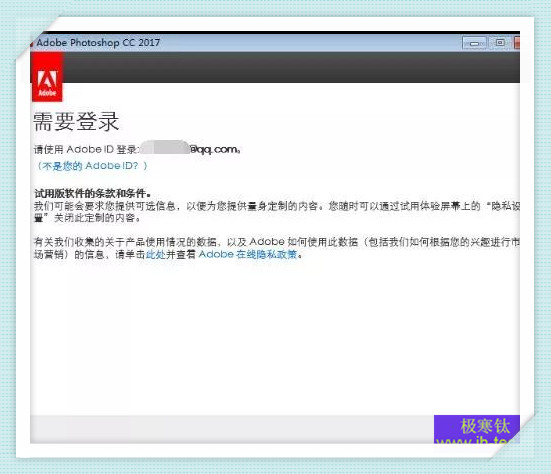Follow the '此处' hyperlink
Viewport: 551px width, 474px height.
click(x=155, y=254)
